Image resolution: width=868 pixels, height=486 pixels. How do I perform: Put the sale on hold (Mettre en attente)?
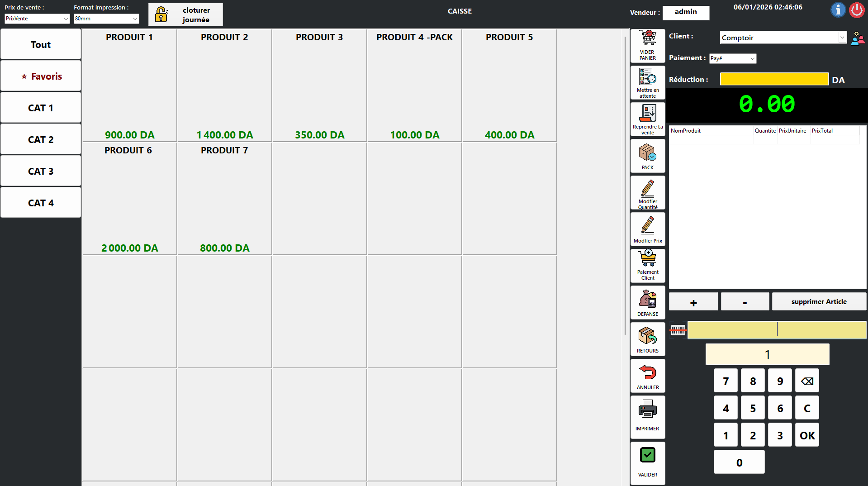647,82
